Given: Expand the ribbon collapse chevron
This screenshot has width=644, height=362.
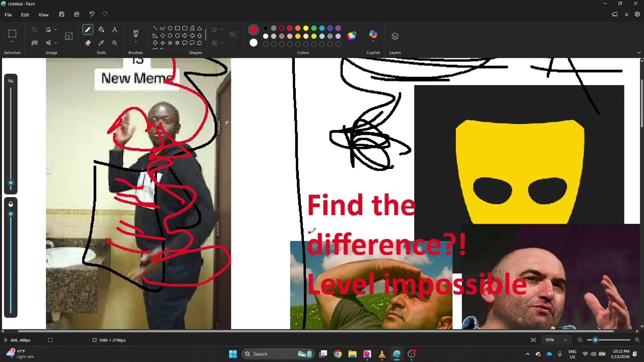Looking at the screenshot, I should point(639,52).
